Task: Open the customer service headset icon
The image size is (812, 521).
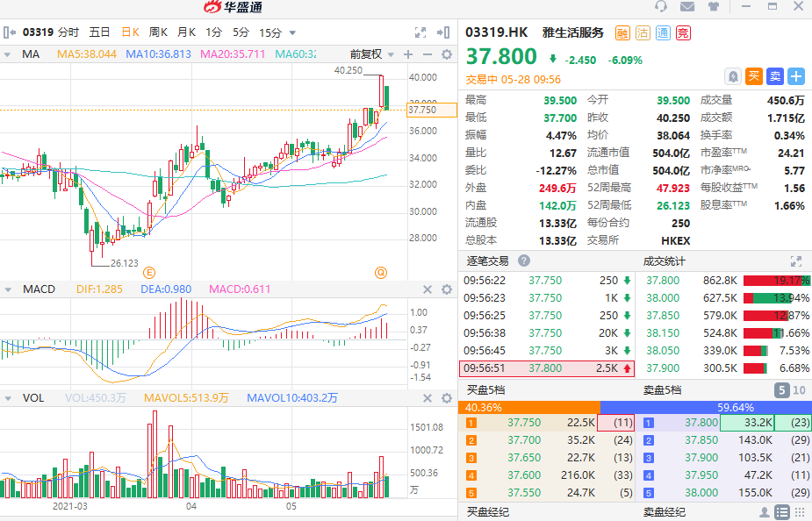Action: click(x=662, y=7)
